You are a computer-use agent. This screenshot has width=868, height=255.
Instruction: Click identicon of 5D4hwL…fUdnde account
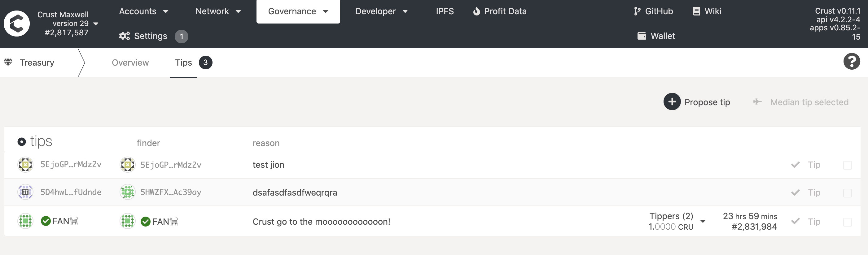(x=25, y=192)
